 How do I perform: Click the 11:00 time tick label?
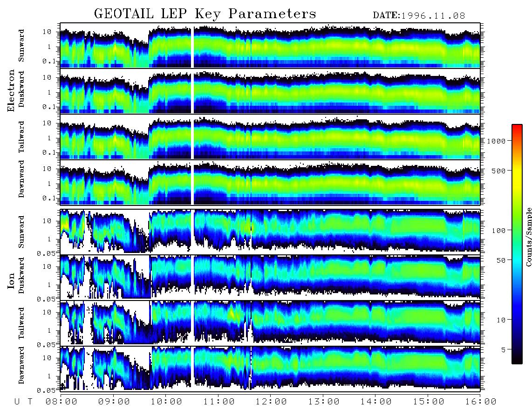click(x=219, y=402)
